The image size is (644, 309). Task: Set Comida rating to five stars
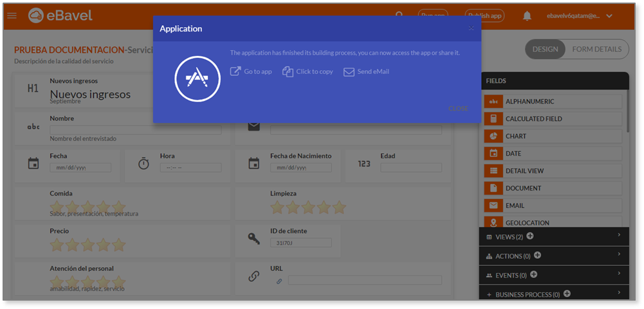tap(118, 207)
